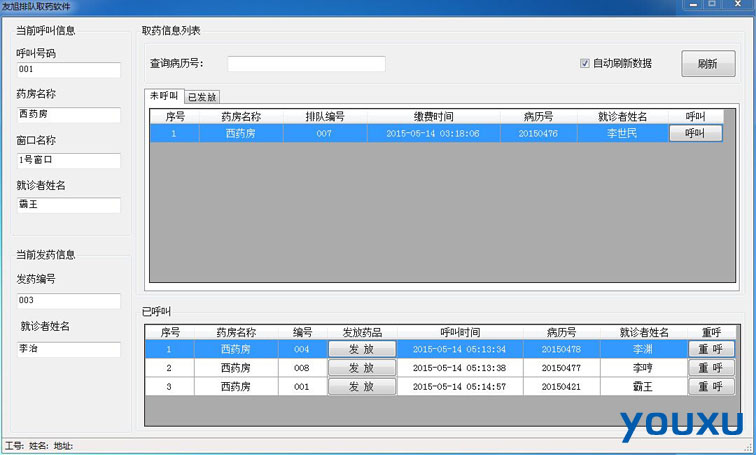Switch to the 已发放 tab
The height and width of the screenshot is (455, 756).
(x=202, y=97)
